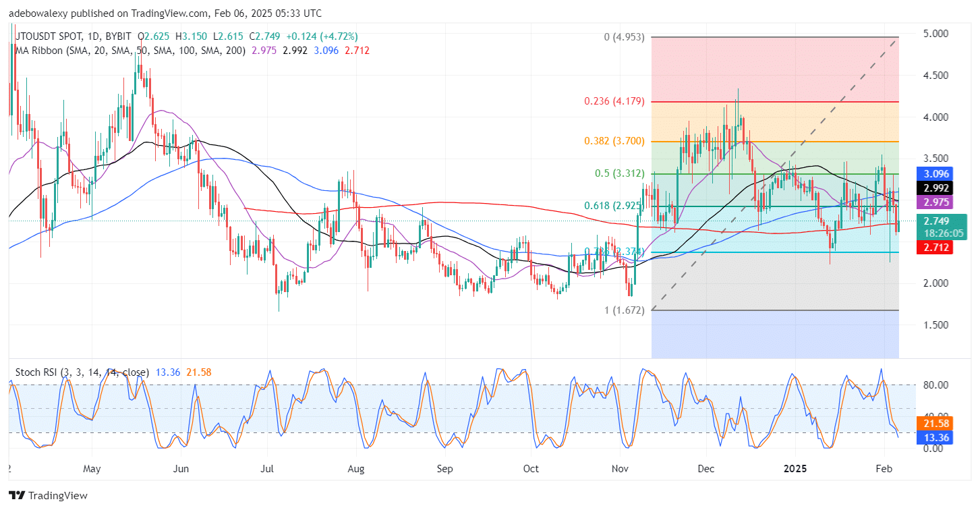Viewport: 980px width, 510px height.
Task: Select the 0.5 (3.312) Fibonacci label
Action: click(621, 173)
